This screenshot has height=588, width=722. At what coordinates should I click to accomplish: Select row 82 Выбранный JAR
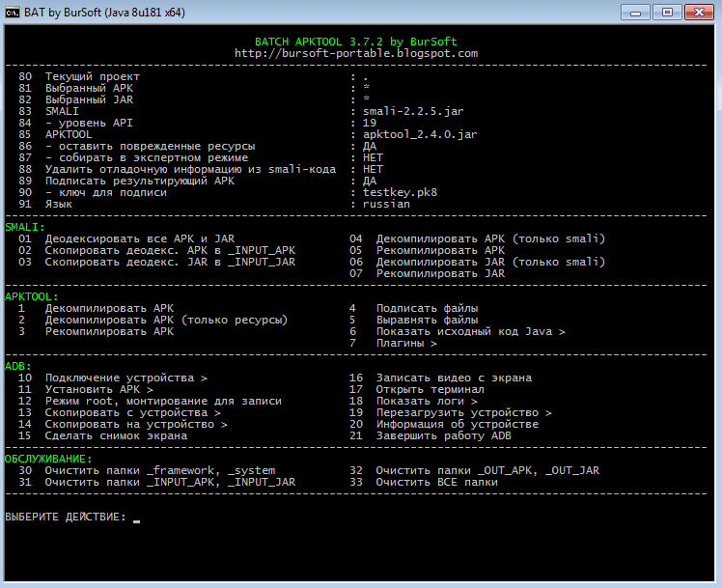pyautogui.click(x=194, y=99)
